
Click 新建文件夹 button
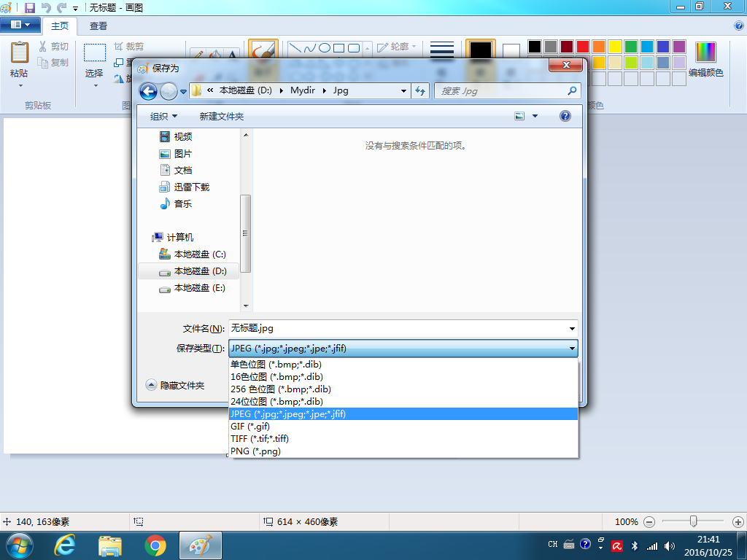click(222, 116)
